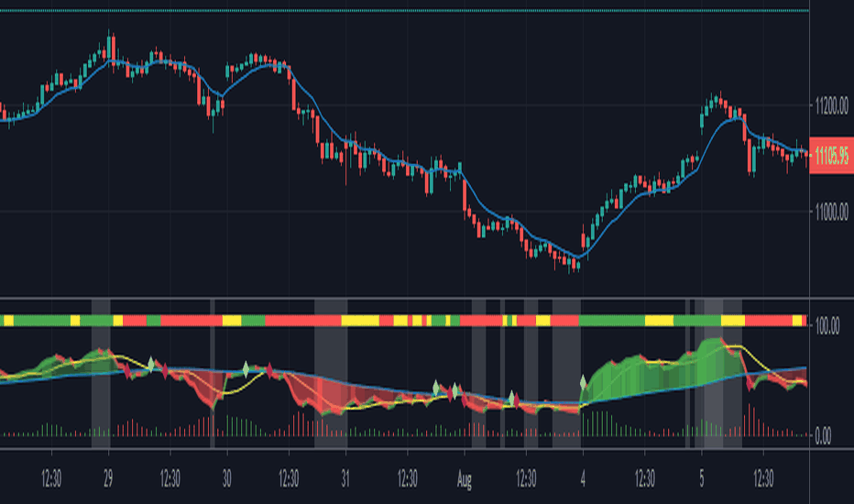Viewport: 854px width, 504px height.
Task: Click the 31 date label on time axis
Action: click(345, 479)
